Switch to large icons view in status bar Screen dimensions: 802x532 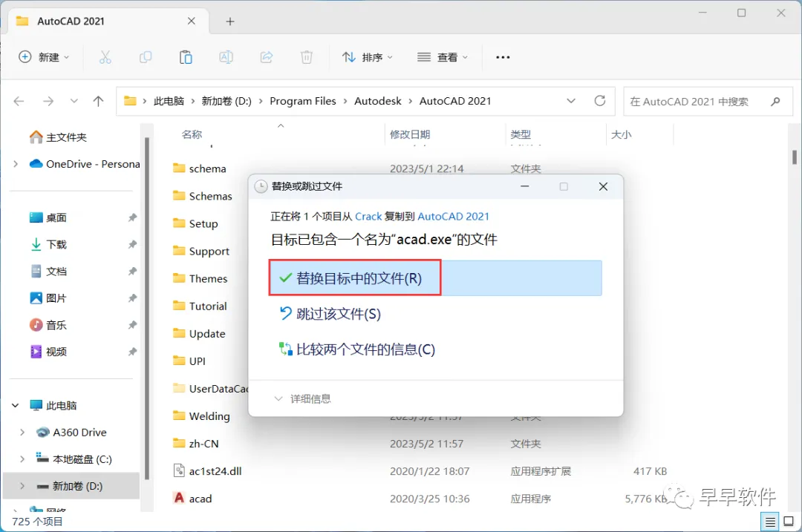click(789, 522)
